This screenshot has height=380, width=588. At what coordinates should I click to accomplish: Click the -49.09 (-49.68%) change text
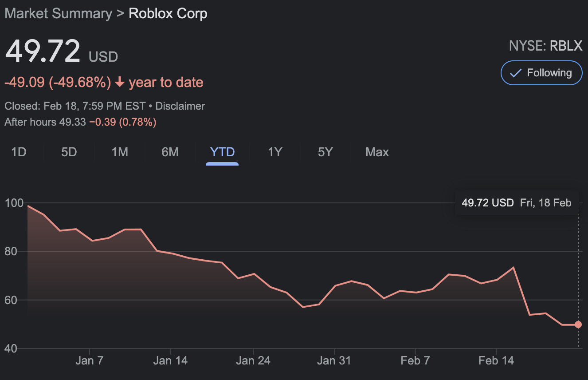(x=58, y=83)
